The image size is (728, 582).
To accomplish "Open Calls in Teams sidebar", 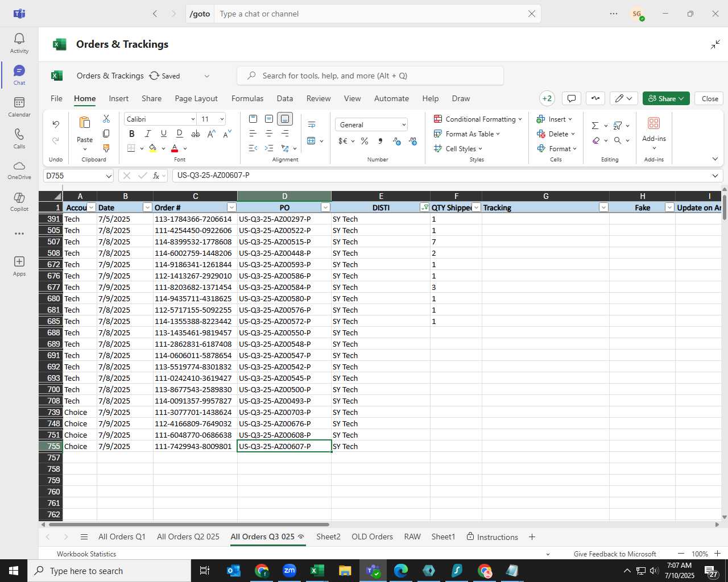I will point(19,139).
